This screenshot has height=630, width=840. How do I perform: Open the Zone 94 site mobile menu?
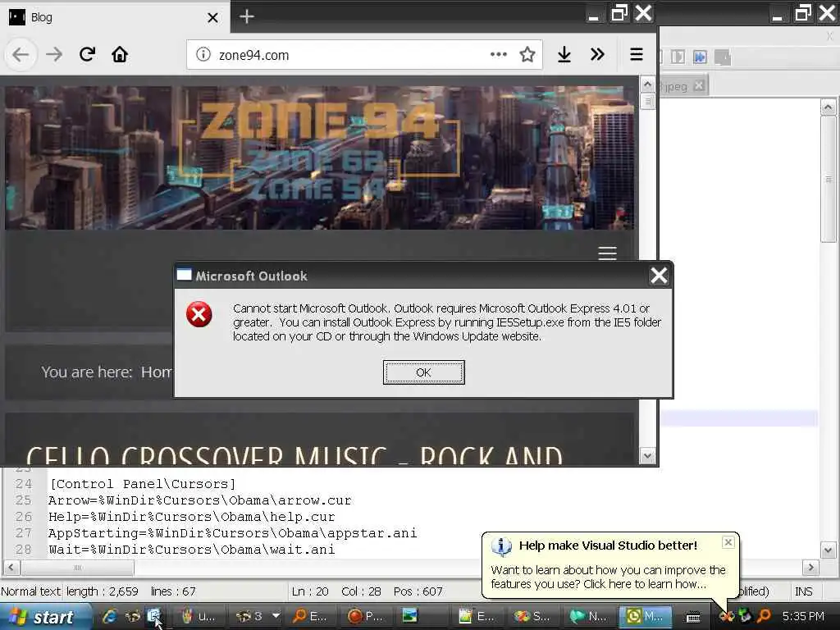tap(608, 253)
